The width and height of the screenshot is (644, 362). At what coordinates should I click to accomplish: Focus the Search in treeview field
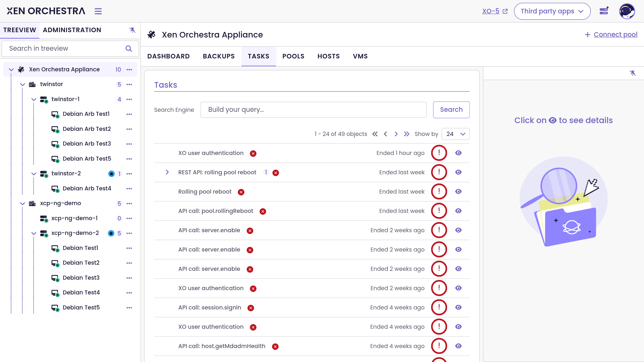[x=70, y=49]
